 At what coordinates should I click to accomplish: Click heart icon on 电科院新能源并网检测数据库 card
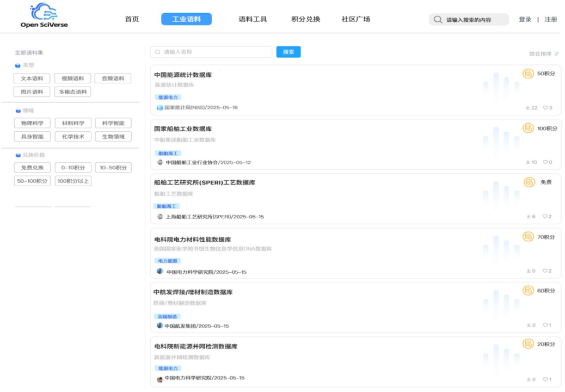point(545,379)
